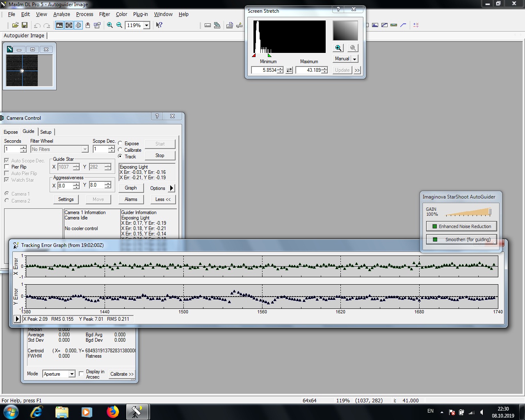Click the toolbar Zoom In magnifier
The width and height of the screenshot is (525, 420).
click(110, 25)
